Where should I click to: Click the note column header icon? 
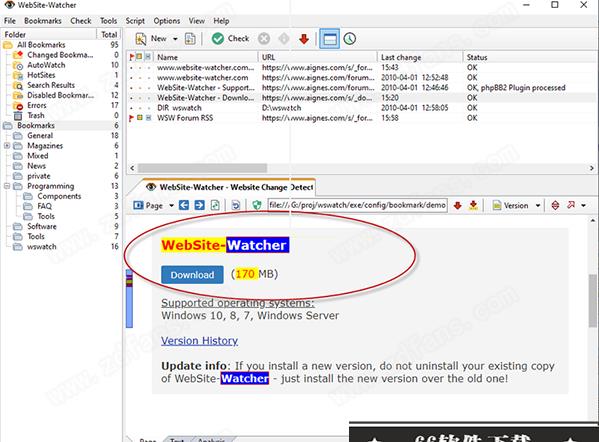point(148,57)
